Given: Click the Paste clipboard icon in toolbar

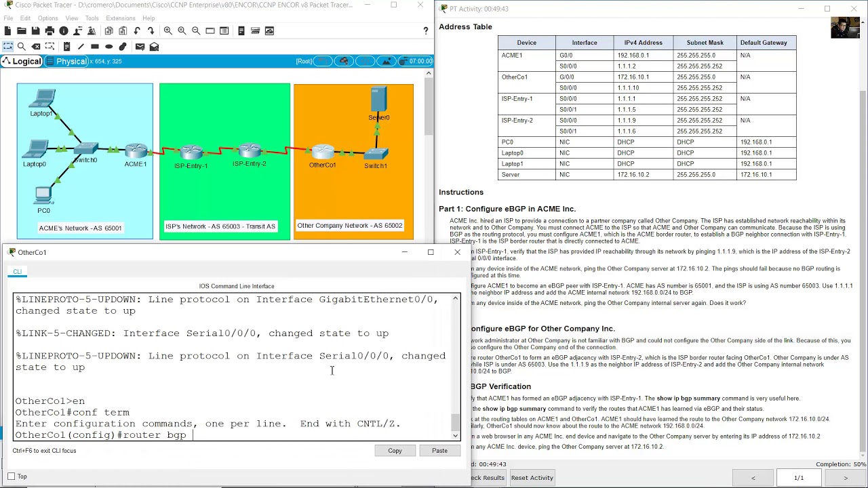Looking at the screenshot, I should (123, 30).
